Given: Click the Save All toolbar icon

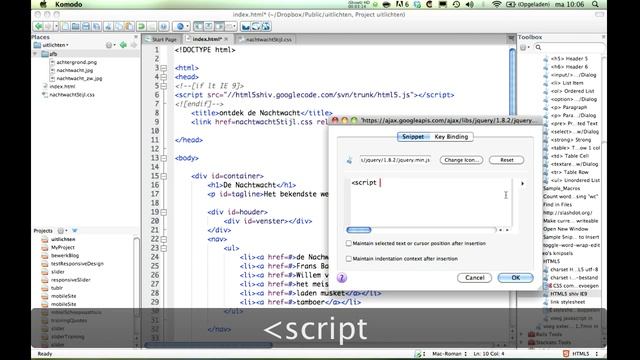Looking at the screenshot, I should tap(96, 27).
